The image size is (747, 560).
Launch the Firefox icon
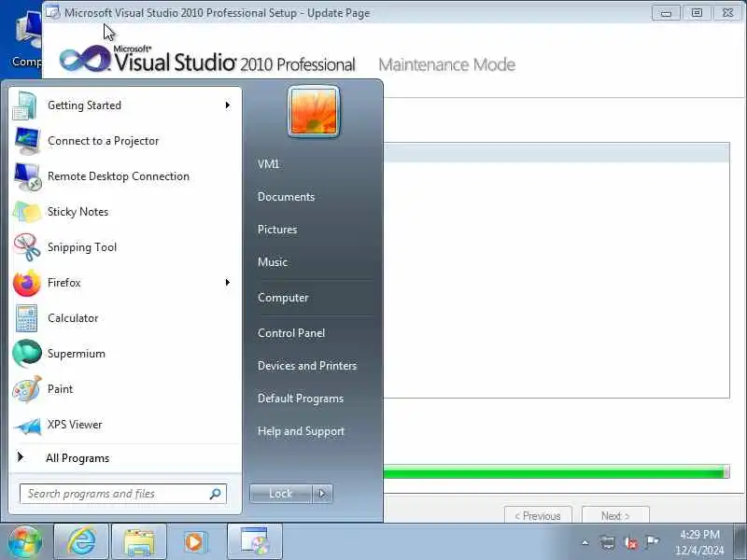tap(27, 283)
